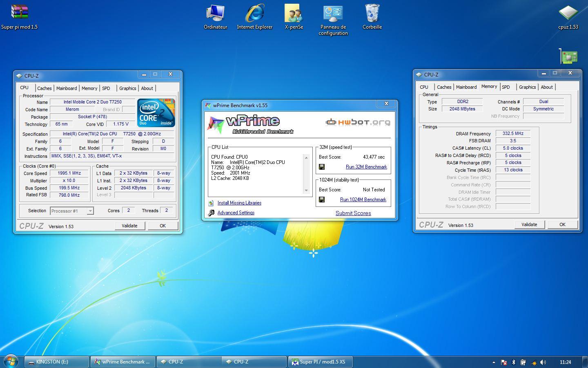588x368 pixels.
Task: Open the cpuz 1.53 desktop icon
Action: coord(568,16)
